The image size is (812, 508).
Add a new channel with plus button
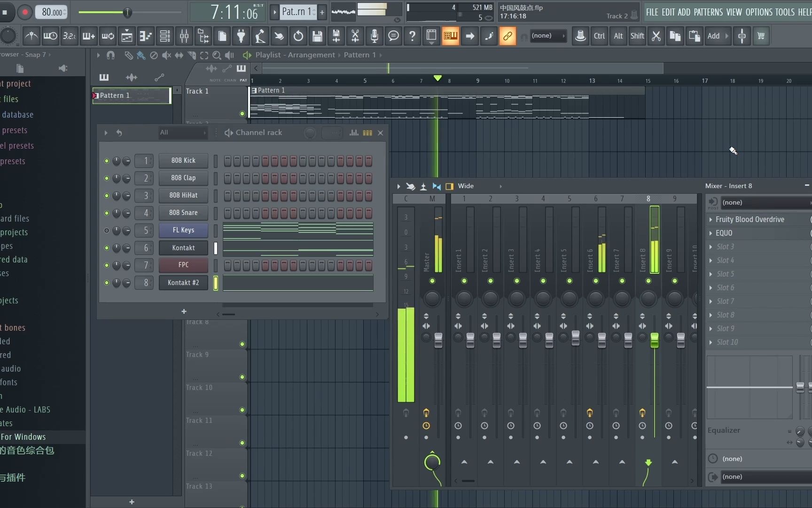pos(184,311)
